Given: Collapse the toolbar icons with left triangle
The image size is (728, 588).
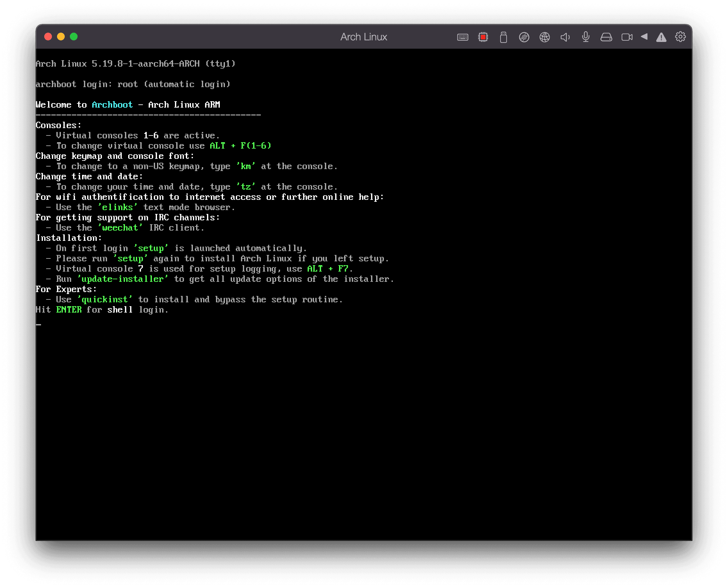Looking at the screenshot, I should coord(644,37).
